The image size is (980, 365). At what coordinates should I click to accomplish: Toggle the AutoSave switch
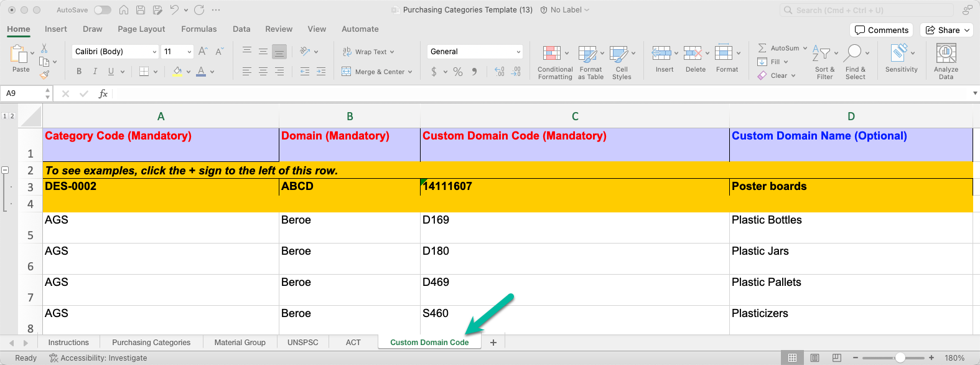point(102,10)
